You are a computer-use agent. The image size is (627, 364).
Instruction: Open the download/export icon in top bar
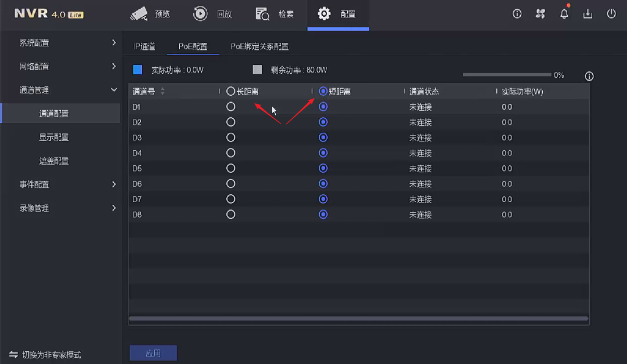coord(588,14)
